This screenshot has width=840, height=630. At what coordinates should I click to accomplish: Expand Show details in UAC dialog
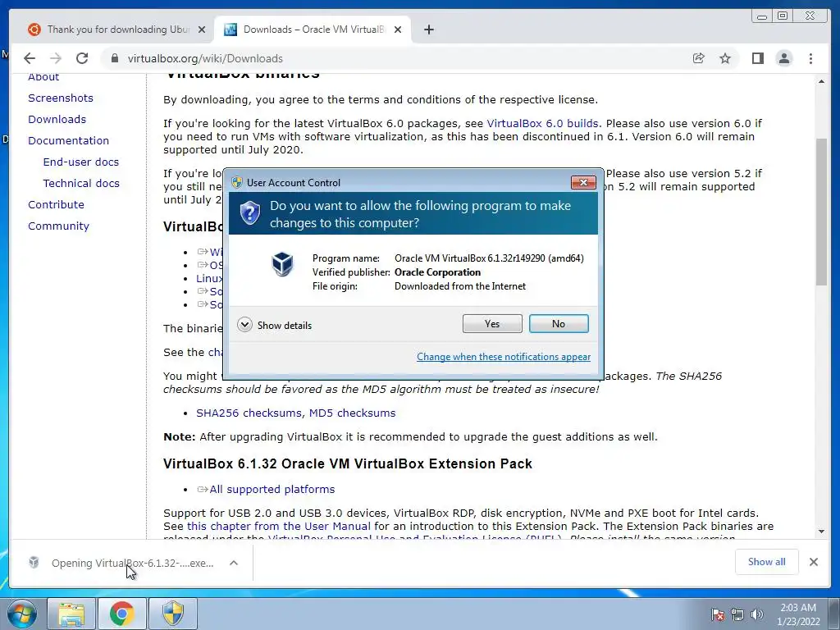tap(274, 325)
